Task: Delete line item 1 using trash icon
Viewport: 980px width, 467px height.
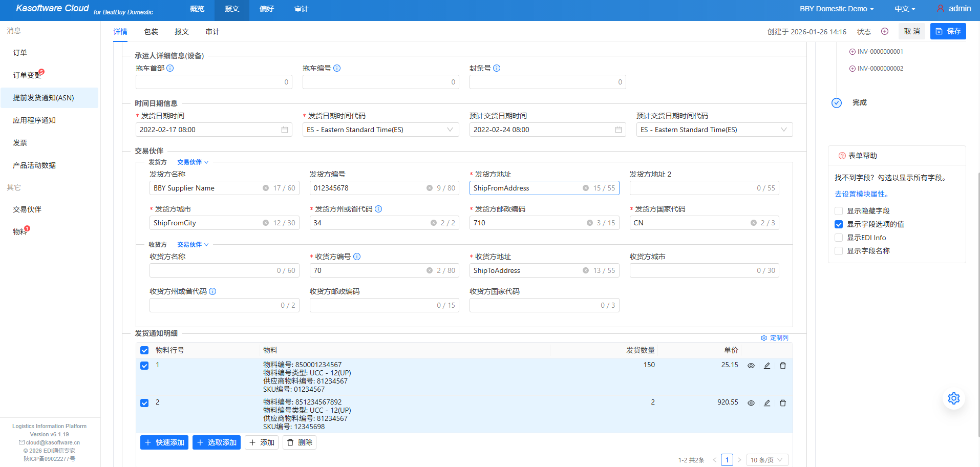Action: point(782,366)
